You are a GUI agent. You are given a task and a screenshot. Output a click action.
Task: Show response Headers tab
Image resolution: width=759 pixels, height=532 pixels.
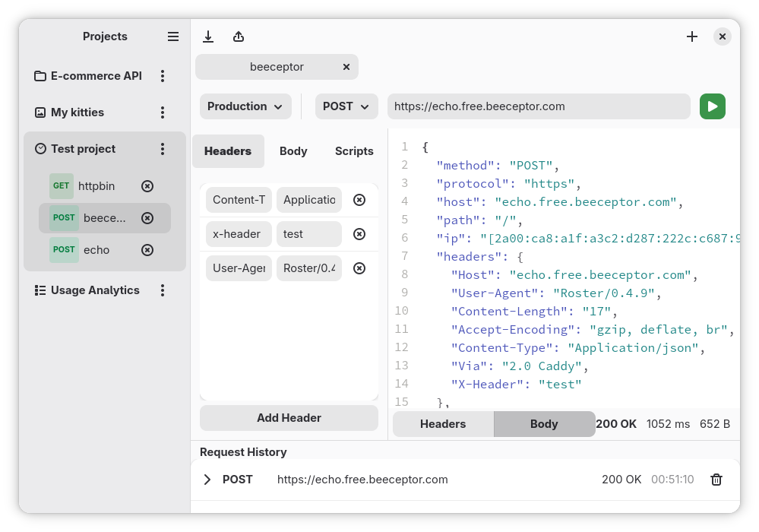tap(443, 425)
